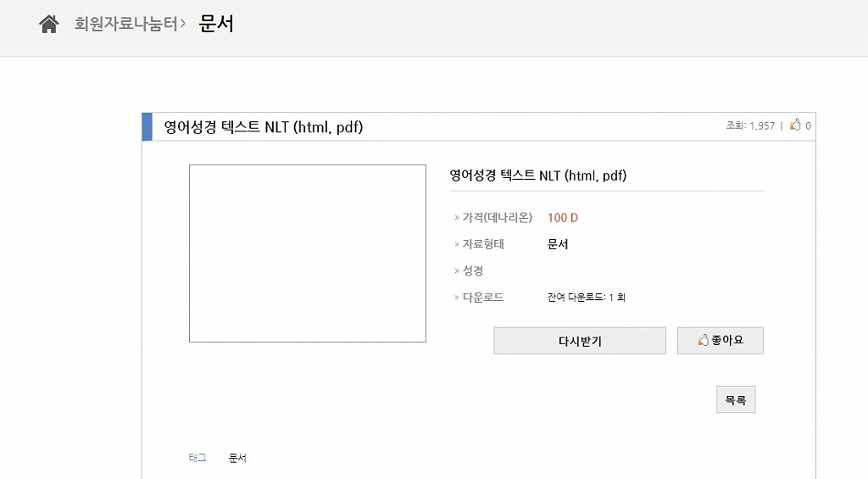
Task: Open the 회원자료나눔터 breadcrumb link
Action: click(125, 25)
